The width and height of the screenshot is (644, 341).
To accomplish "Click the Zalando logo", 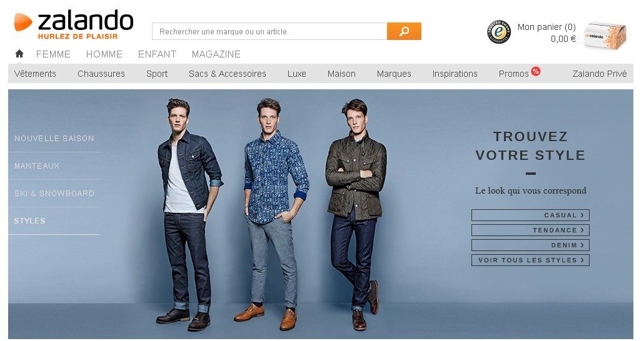I will 74,24.
